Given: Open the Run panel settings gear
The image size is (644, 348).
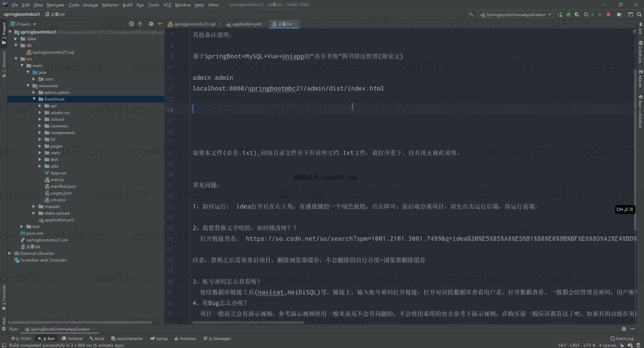Looking at the screenshot, I should tap(624, 329).
